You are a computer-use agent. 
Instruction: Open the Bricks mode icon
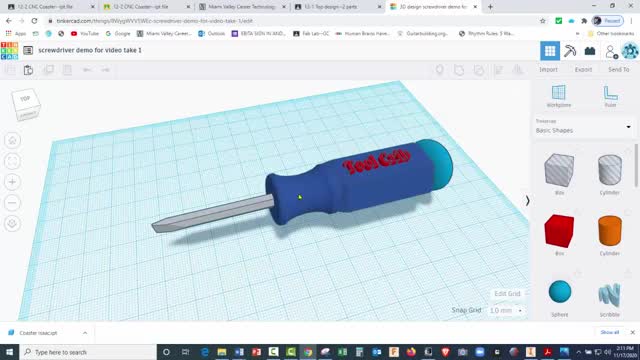590,51
